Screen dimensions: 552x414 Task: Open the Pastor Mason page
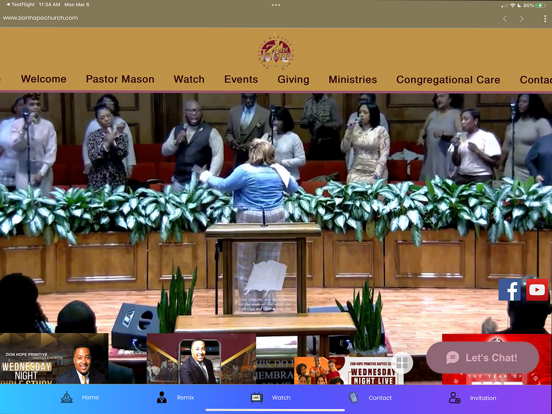[x=120, y=79]
